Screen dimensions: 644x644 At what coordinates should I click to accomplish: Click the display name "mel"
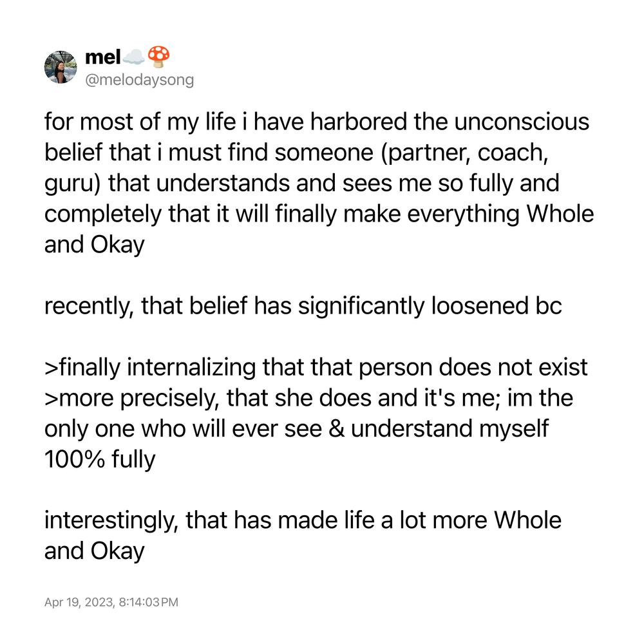[x=102, y=57]
